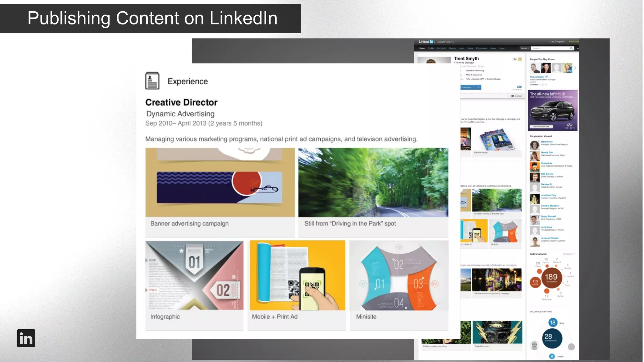Open the Dylan Wendell profile link

click(548, 217)
